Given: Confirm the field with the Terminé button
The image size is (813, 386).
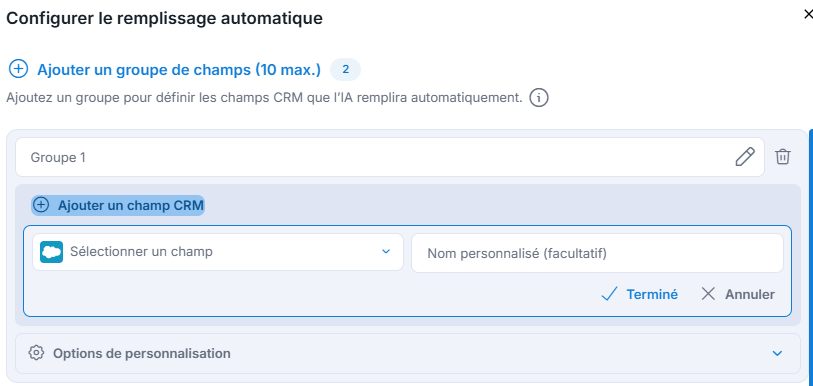Looking at the screenshot, I should click(639, 294).
